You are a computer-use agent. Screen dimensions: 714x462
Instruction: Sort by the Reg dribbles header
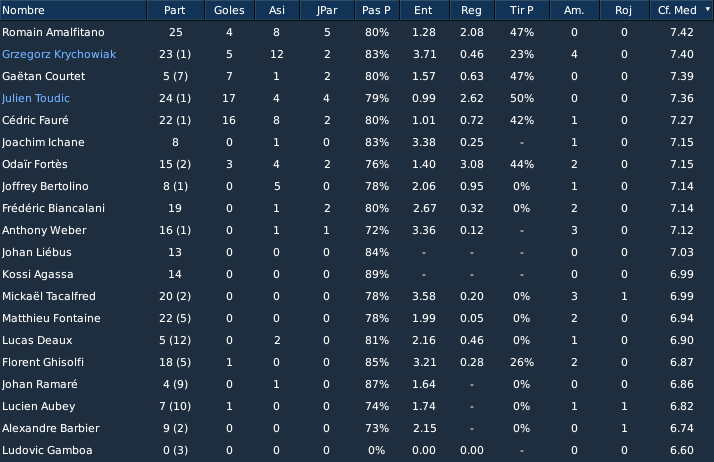[471, 10]
